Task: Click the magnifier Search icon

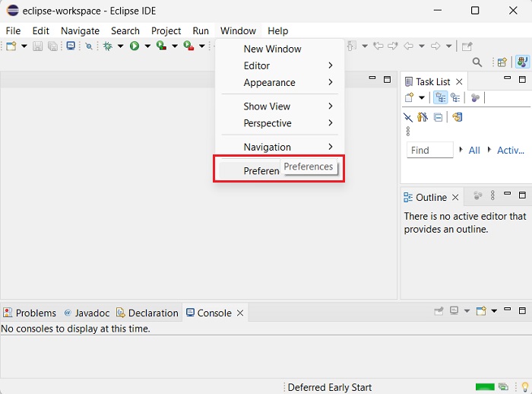Action: 477,62
